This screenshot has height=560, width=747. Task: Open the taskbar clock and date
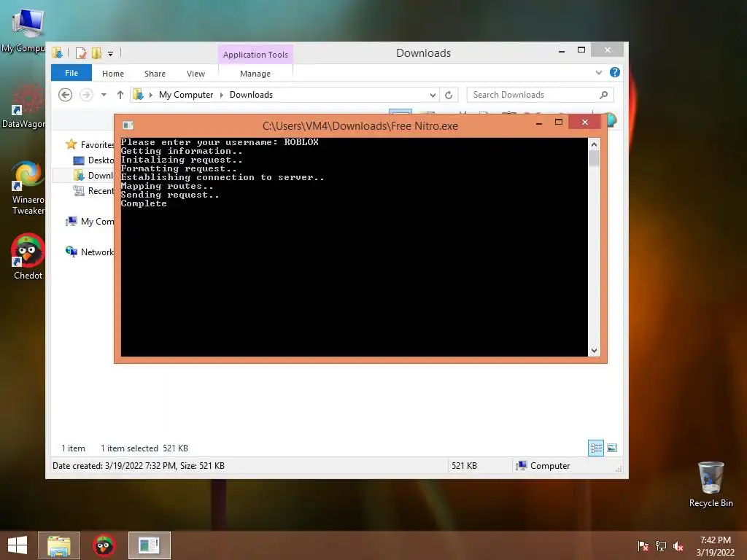click(715, 546)
